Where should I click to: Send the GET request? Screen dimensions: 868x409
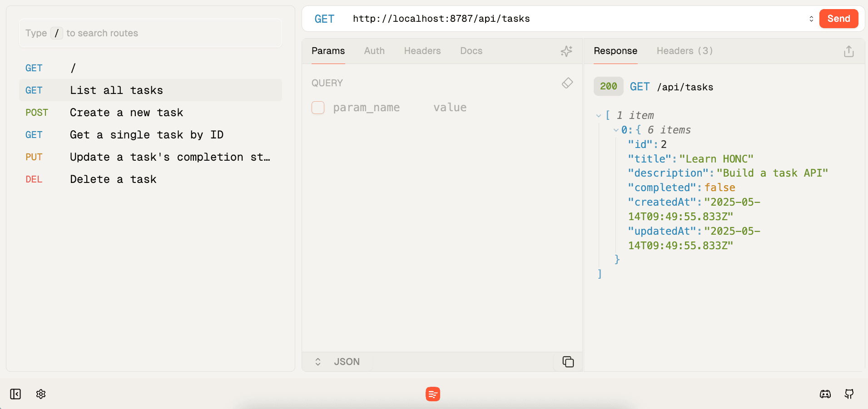point(838,19)
